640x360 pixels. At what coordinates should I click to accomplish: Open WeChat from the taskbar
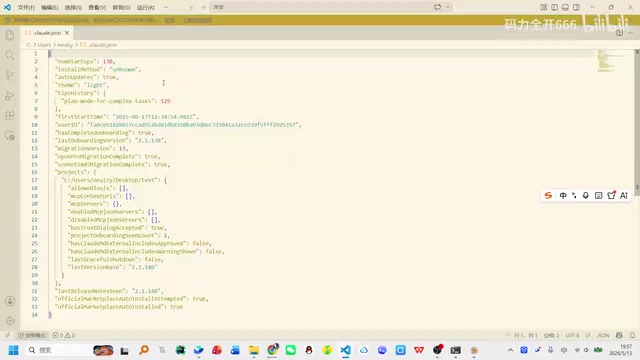click(290, 350)
